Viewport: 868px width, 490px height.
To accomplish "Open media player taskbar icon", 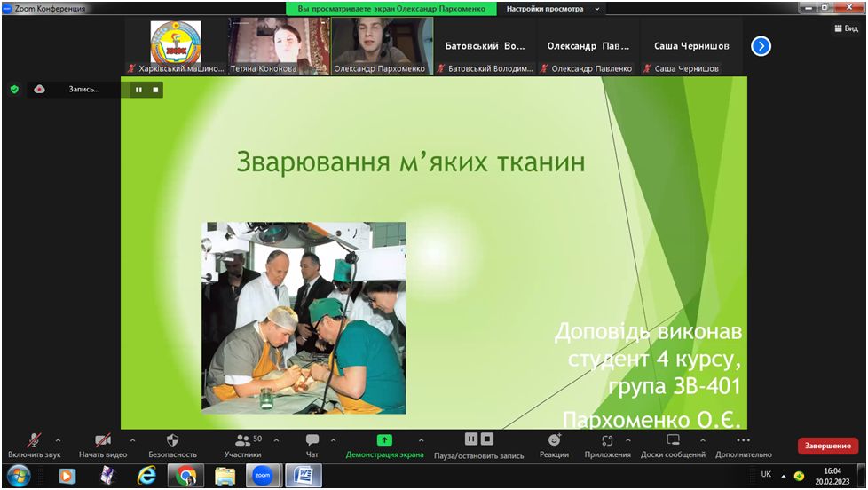I will tap(67, 476).
